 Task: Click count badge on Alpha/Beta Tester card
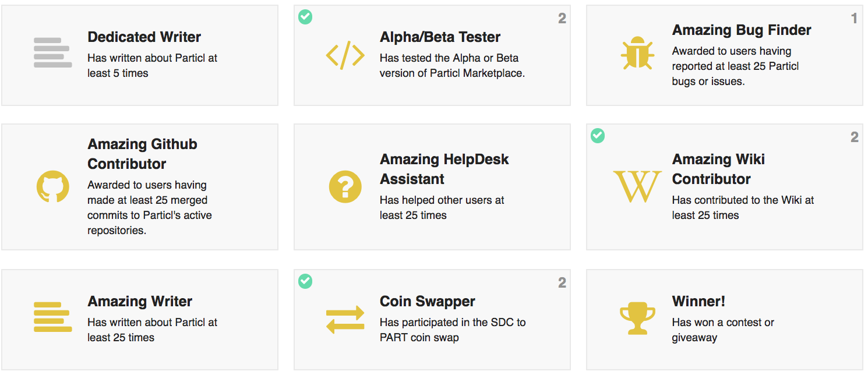coord(562,19)
